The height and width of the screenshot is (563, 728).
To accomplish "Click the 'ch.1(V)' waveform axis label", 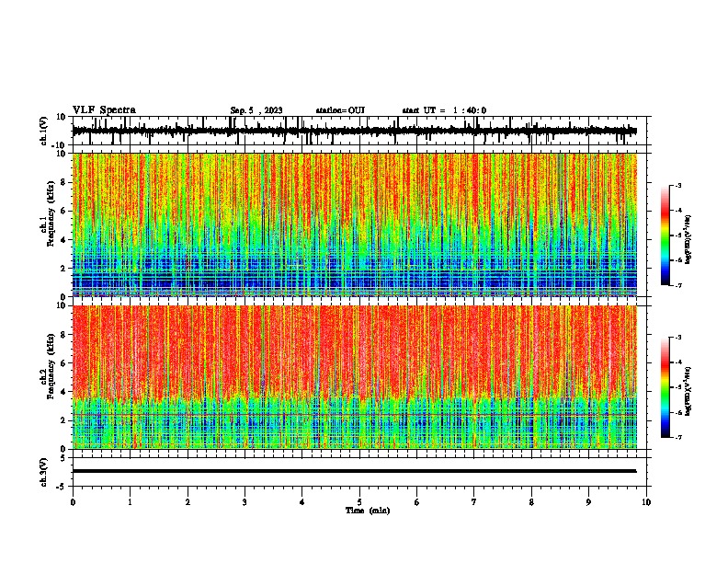I will click(x=44, y=131).
